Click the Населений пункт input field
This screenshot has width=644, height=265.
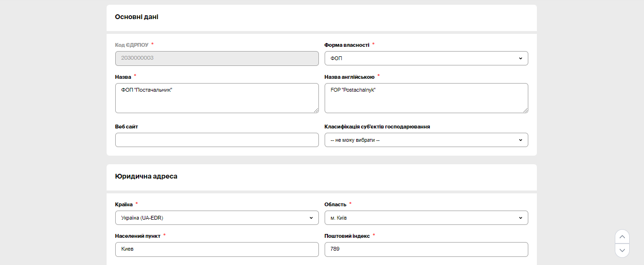pyautogui.click(x=217, y=249)
